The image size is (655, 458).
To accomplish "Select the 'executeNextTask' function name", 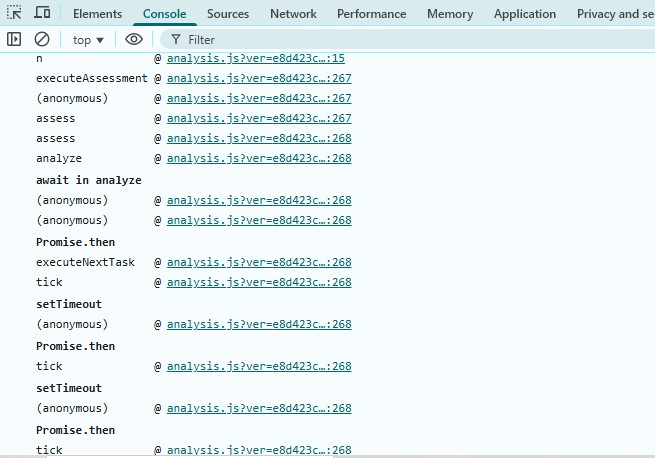I will click(x=85, y=262).
